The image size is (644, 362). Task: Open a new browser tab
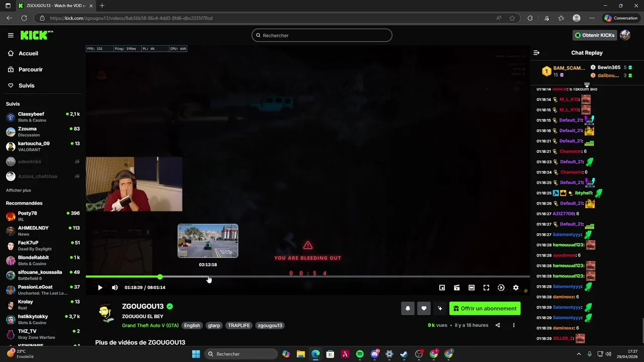click(102, 6)
